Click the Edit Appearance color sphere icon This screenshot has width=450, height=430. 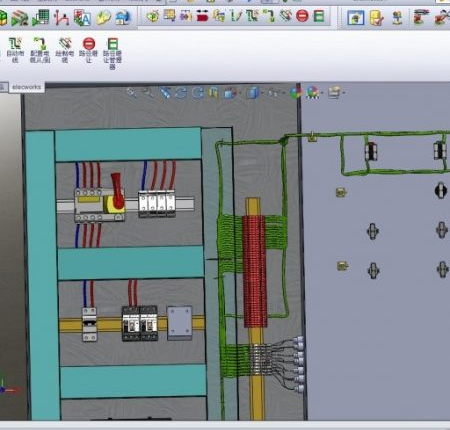tap(295, 92)
